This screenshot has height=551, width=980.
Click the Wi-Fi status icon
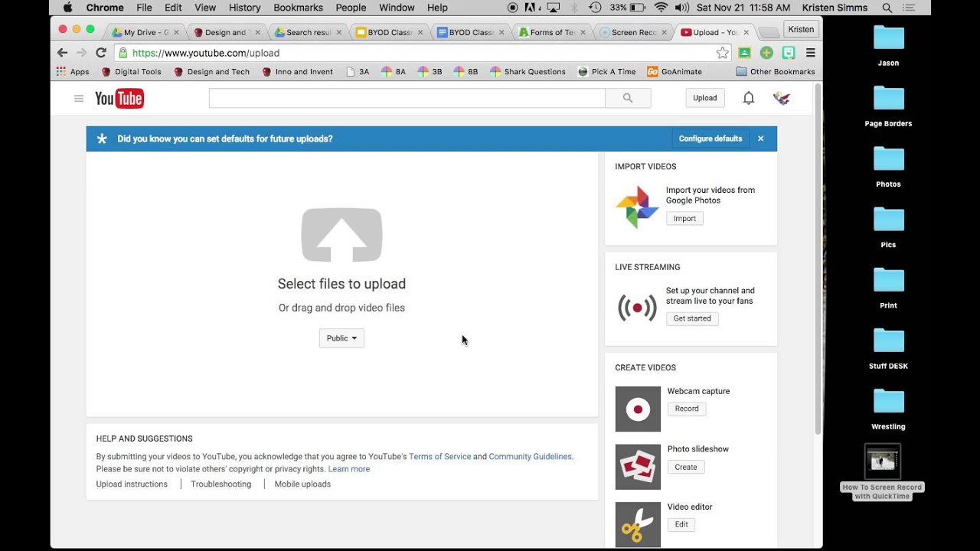[660, 8]
